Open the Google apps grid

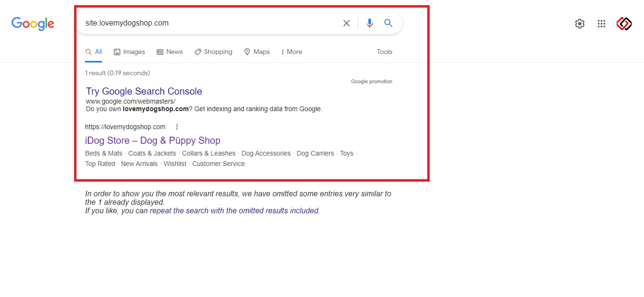point(602,24)
